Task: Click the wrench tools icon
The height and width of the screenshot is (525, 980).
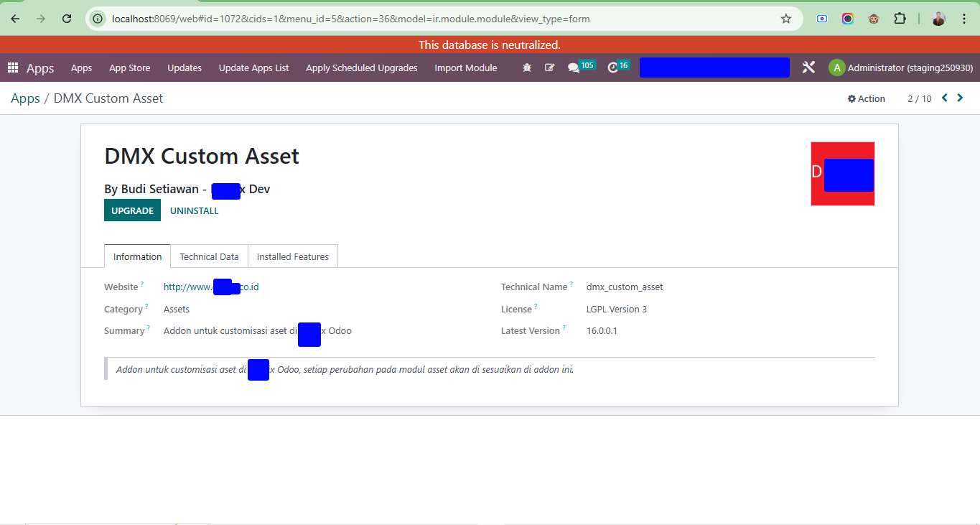Action: [x=808, y=68]
